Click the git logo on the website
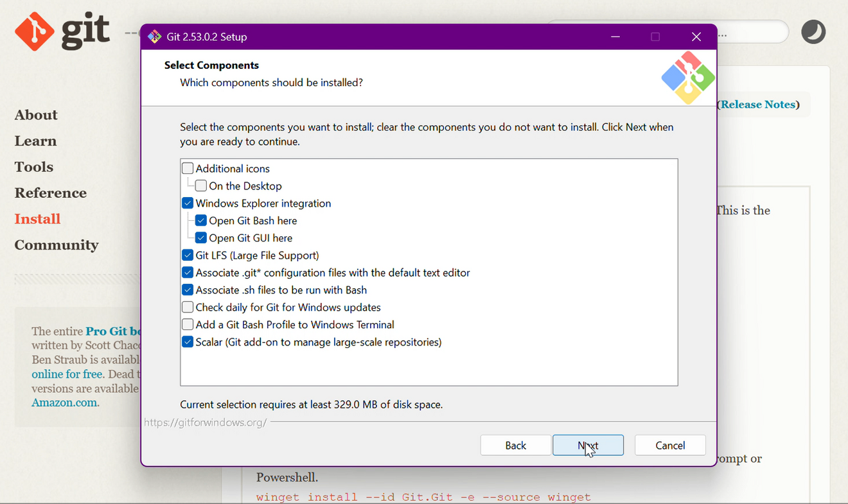This screenshot has width=848, height=504. pos(62,31)
